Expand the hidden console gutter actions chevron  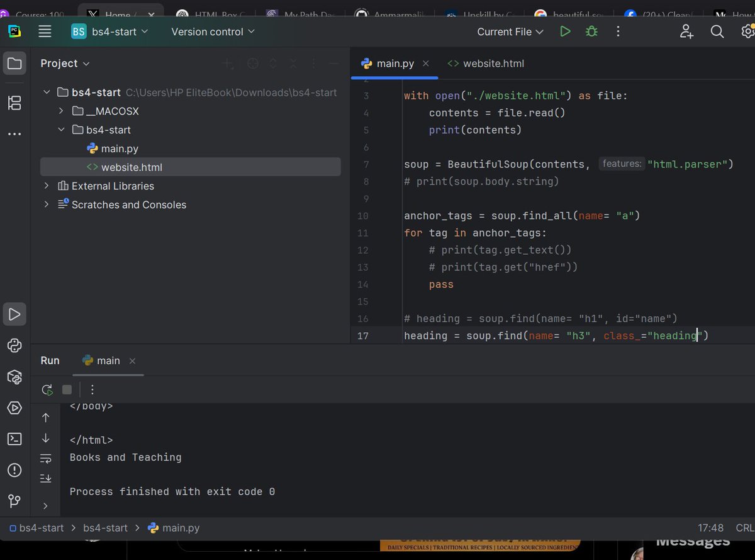45,506
